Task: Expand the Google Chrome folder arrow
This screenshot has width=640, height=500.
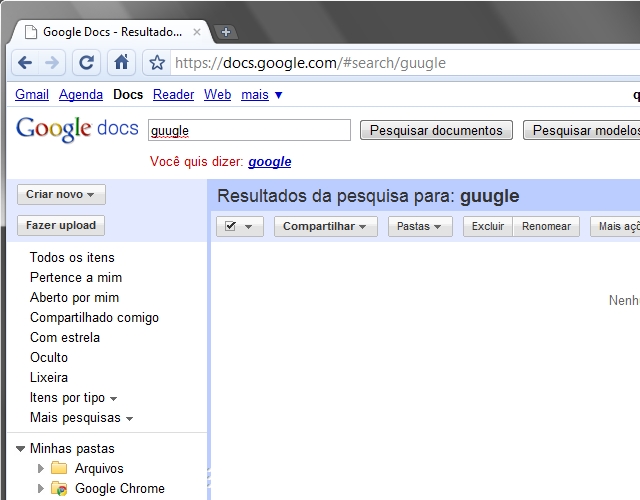Action: 40,488
